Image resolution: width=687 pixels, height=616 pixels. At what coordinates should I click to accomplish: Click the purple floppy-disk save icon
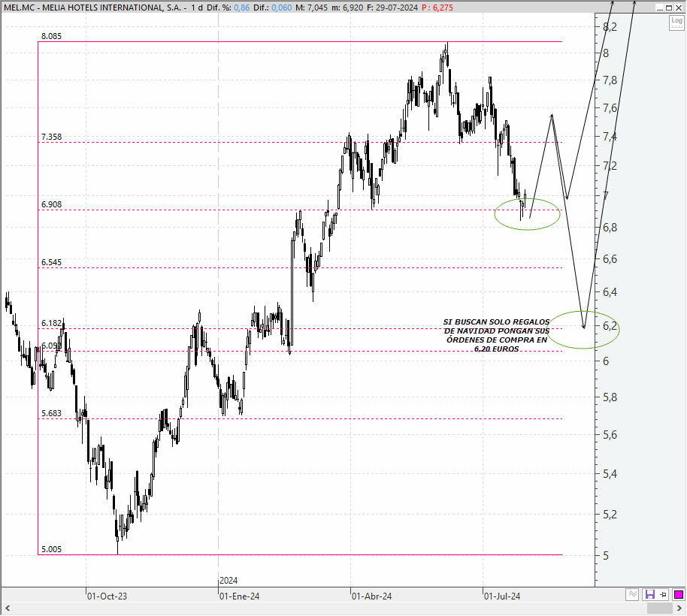[649, 594]
